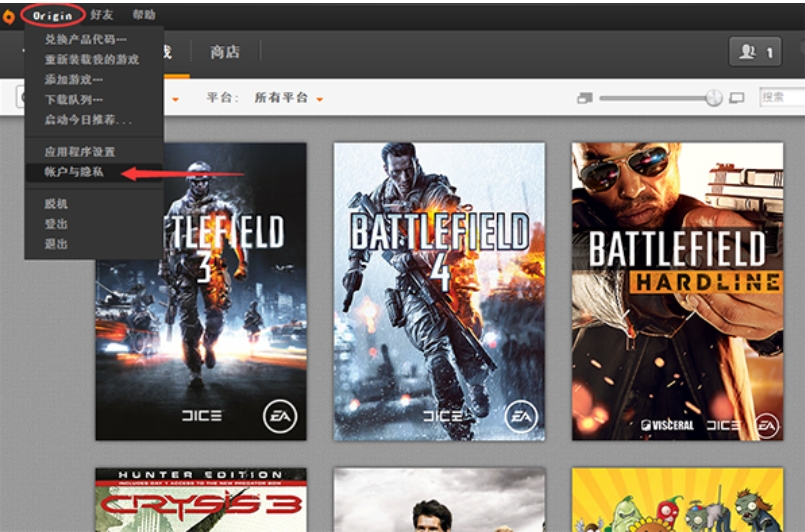Select the Battlefield Hardline game cover
Viewport: 805px width, 532px height.
click(x=678, y=291)
